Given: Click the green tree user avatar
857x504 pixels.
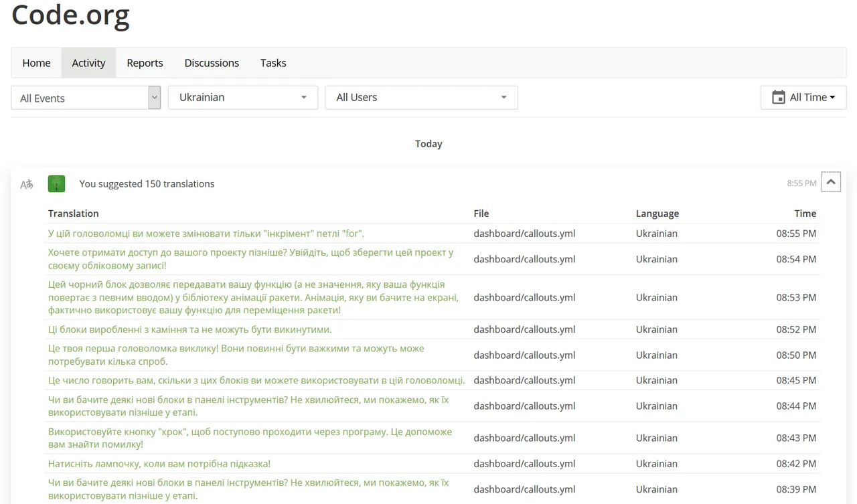Looking at the screenshot, I should [57, 184].
